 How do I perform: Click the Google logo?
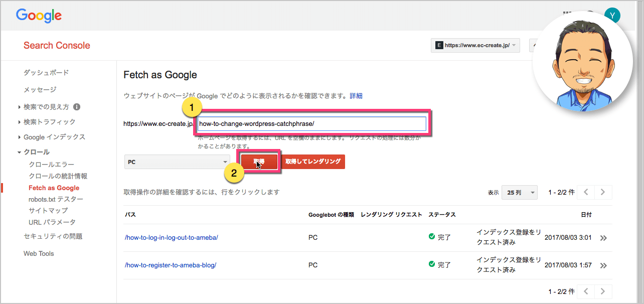click(x=39, y=16)
